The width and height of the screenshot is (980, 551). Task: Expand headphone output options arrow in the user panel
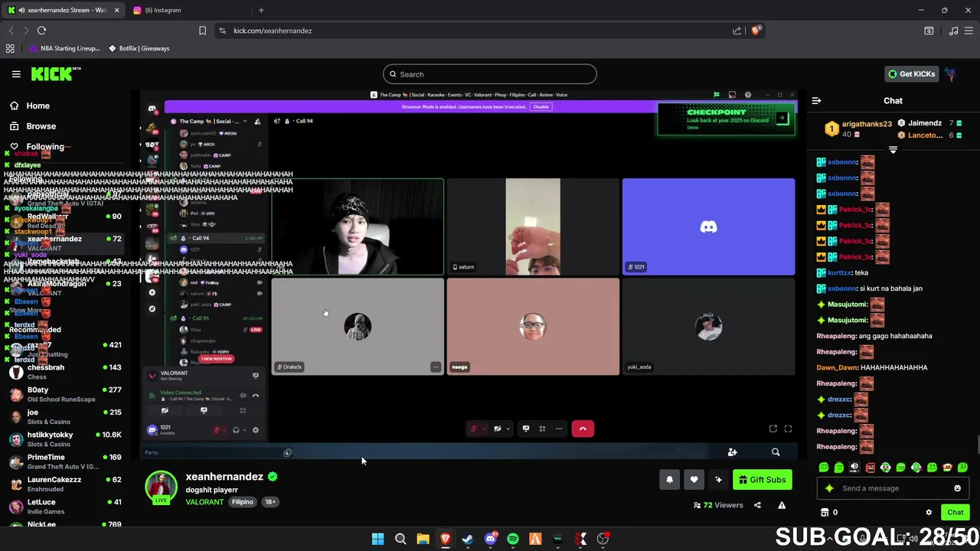point(245,430)
